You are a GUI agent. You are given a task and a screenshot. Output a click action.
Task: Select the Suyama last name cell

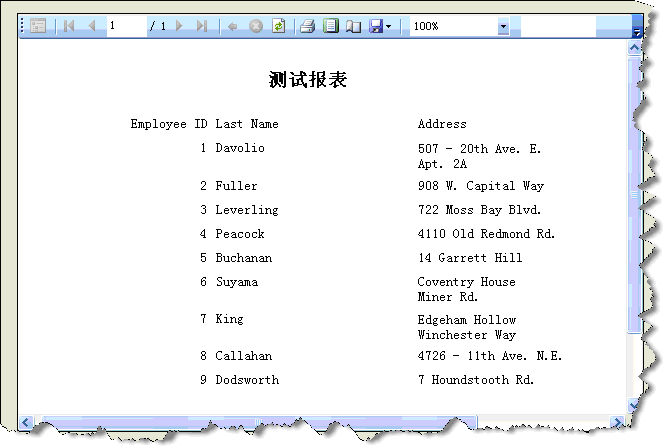tap(237, 282)
